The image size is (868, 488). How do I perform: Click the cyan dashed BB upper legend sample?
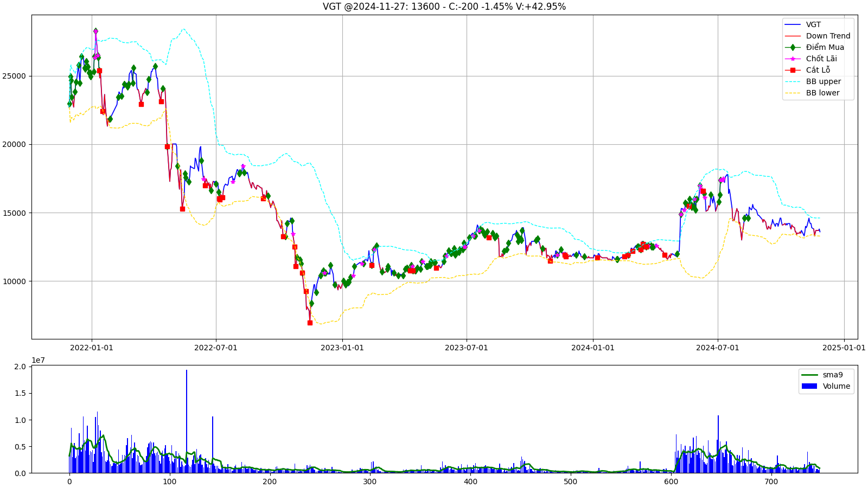[x=793, y=81]
